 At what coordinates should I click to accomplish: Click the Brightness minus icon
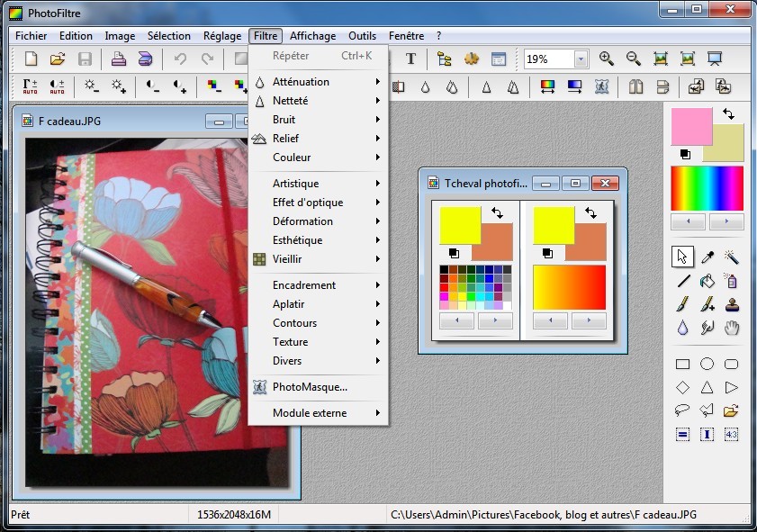(91, 86)
